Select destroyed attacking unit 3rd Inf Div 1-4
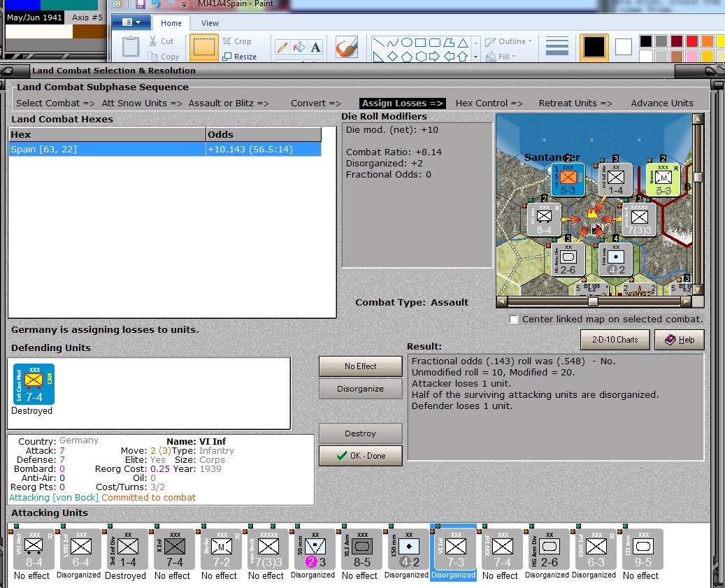725x588 pixels. 127,549
